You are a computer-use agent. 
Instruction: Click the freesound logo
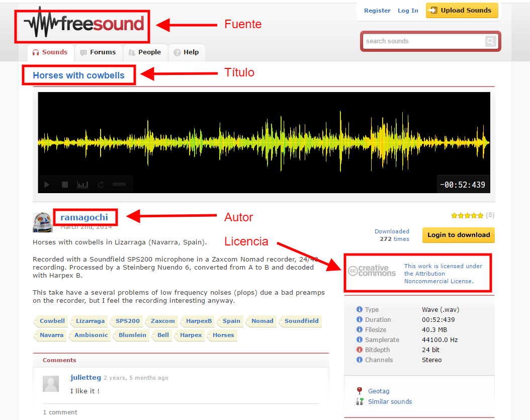[x=84, y=23]
